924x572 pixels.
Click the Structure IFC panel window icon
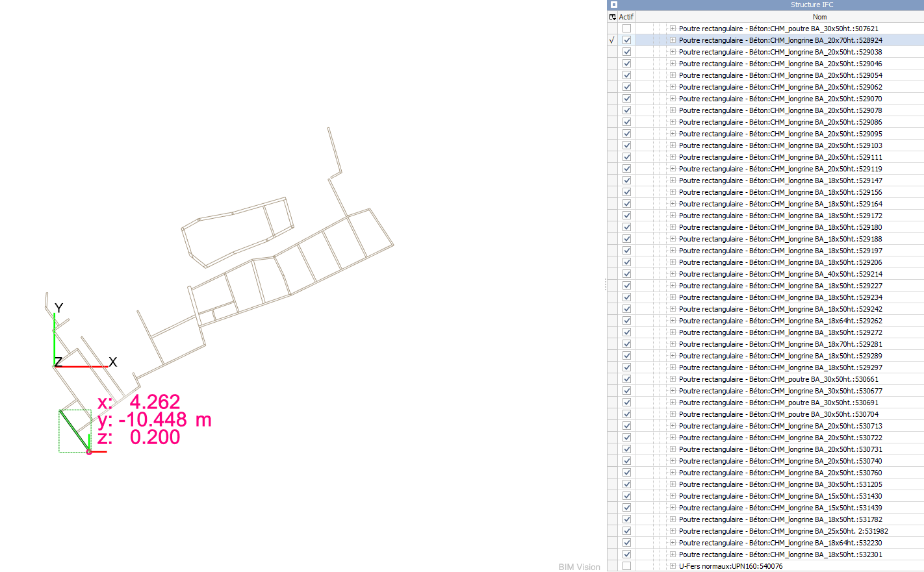613,5
